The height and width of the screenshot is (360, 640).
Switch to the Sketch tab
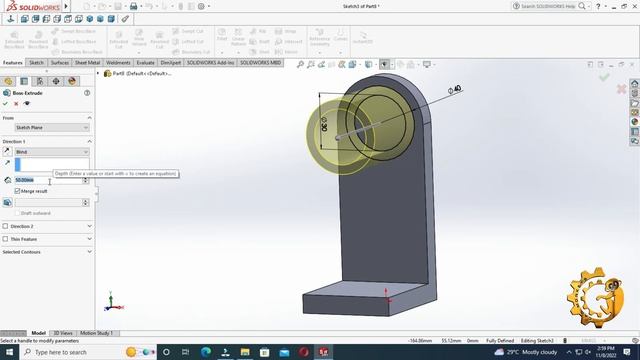(x=36, y=62)
